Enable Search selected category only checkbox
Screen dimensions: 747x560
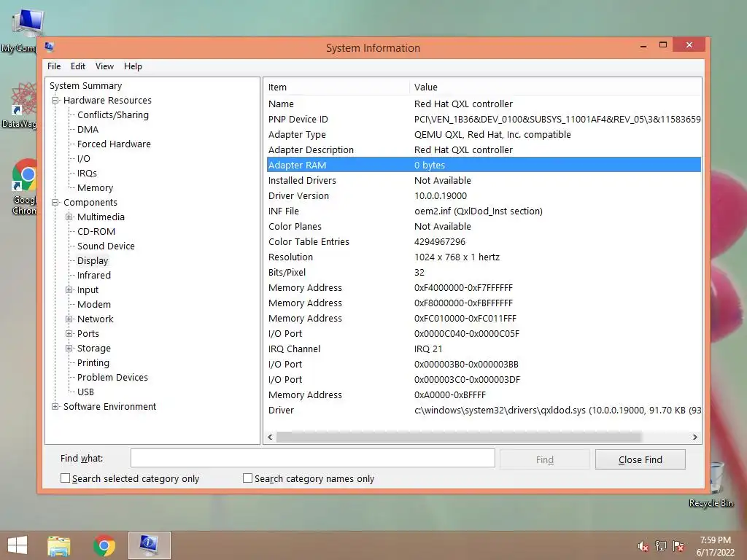point(65,478)
